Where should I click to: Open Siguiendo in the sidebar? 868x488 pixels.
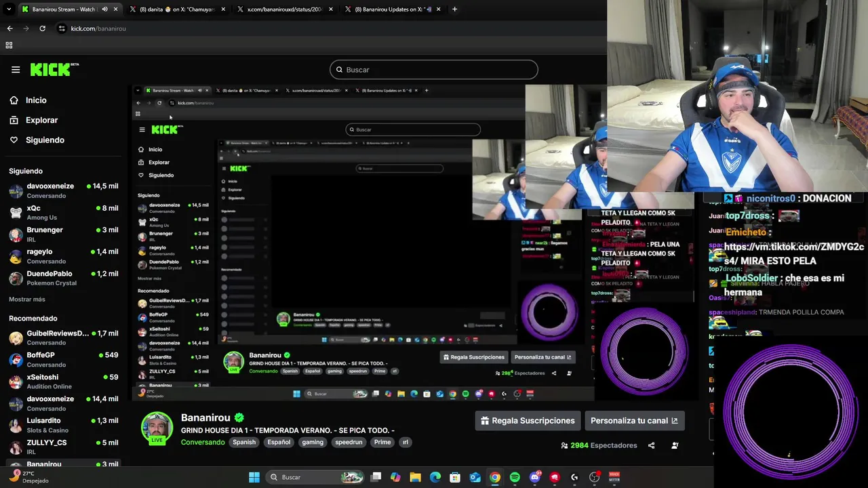click(45, 140)
